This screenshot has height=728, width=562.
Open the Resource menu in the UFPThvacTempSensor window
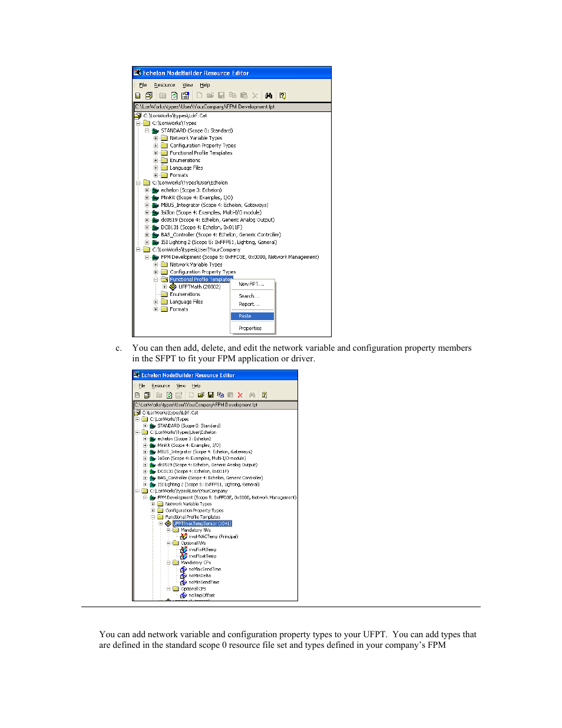pos(161,386)
